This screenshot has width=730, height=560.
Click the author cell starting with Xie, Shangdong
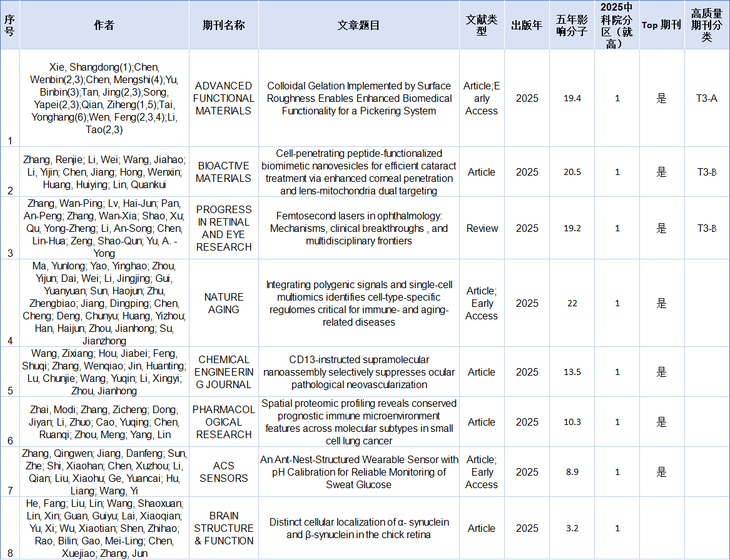(104, 98)
